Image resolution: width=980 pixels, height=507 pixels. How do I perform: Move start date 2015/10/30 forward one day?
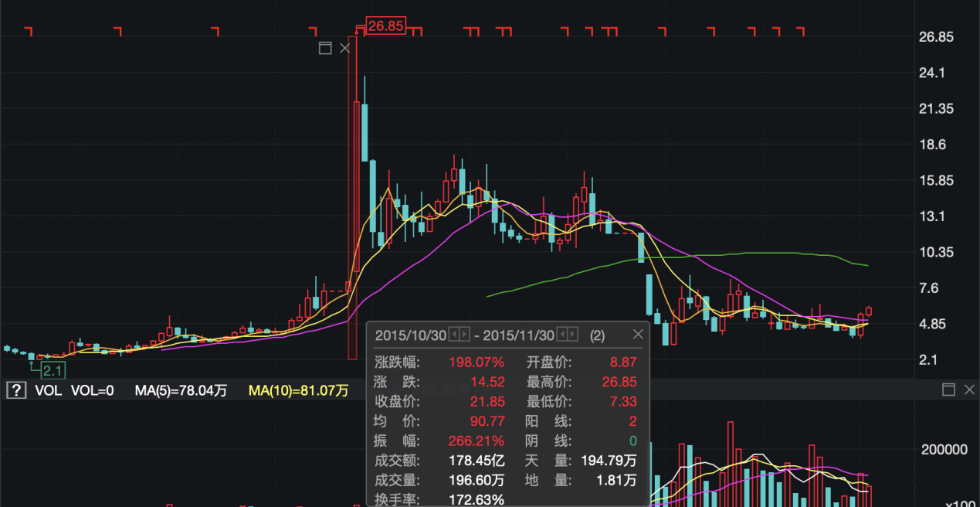464,335
